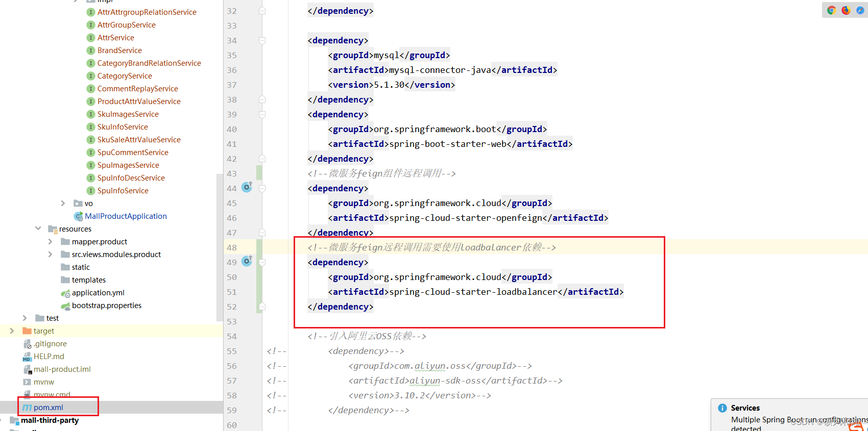
Task: Select the AttrGroupService interface icon
Action: [x=91, y=25]
